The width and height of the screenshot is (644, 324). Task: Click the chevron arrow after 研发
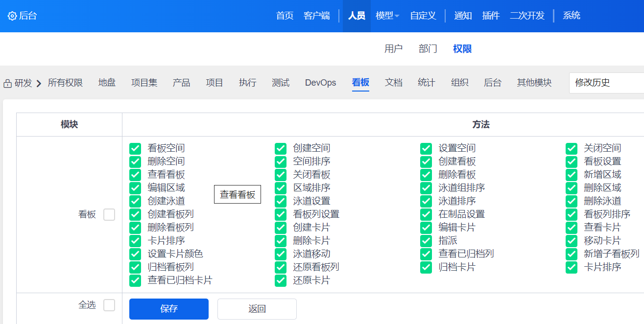[x=39, y=83]
